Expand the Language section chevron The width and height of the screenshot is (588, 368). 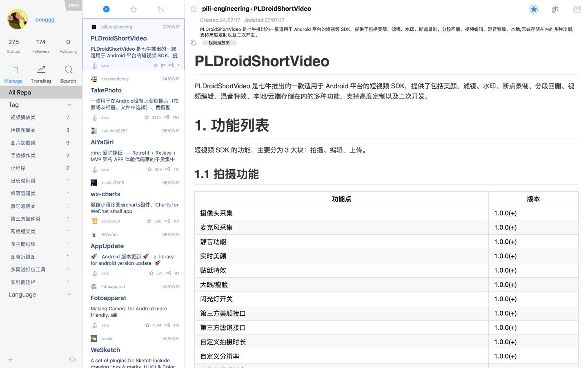pyautogui.click(x=69, y=295)
